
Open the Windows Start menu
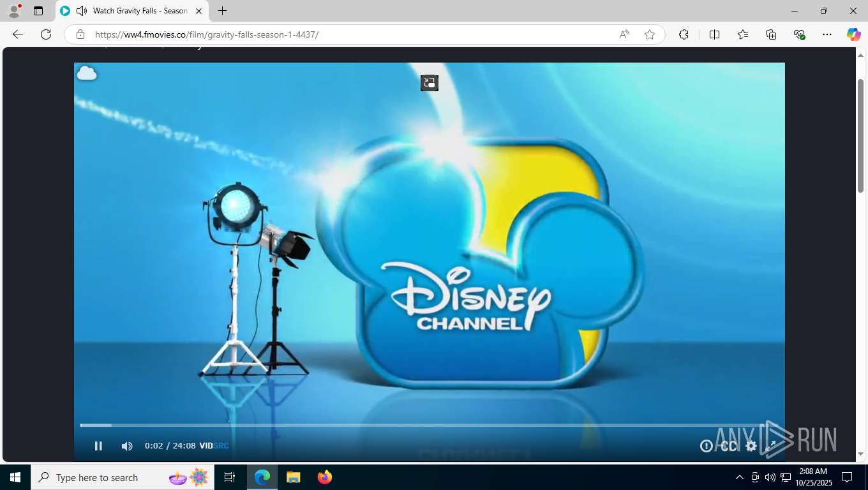(15, 477)
